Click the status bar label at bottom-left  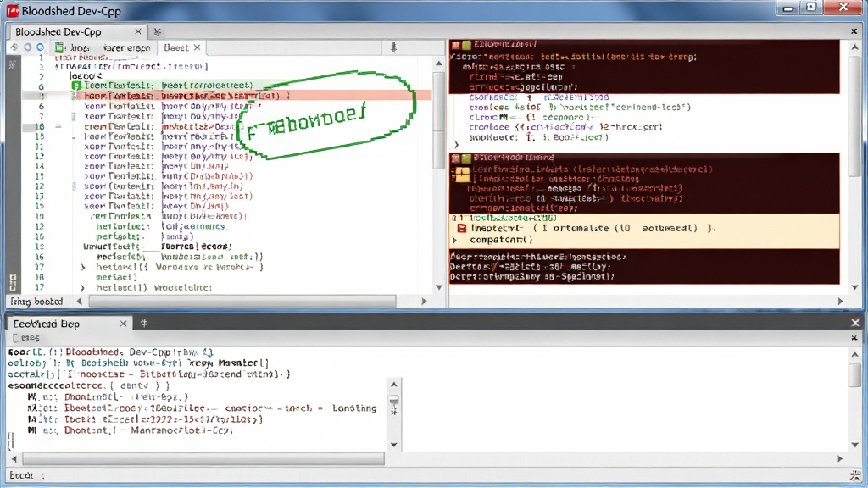coord(26,475)
